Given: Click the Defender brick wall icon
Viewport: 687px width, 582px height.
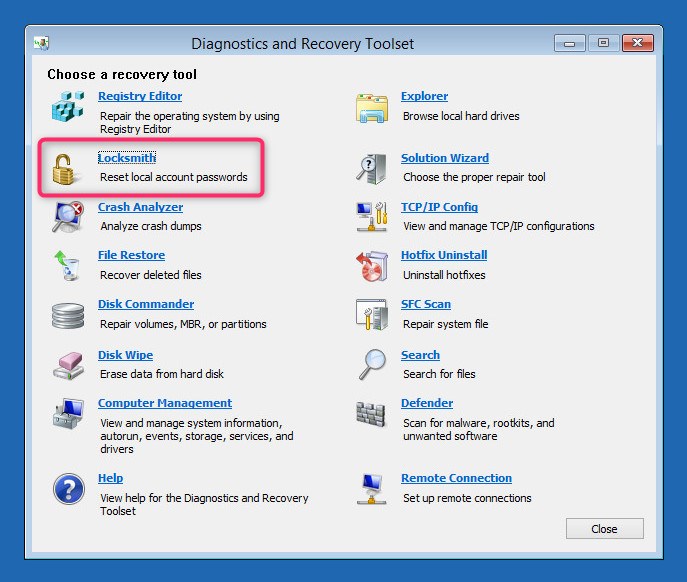Looking at the screenshot, I should click(x=371, y=414).
